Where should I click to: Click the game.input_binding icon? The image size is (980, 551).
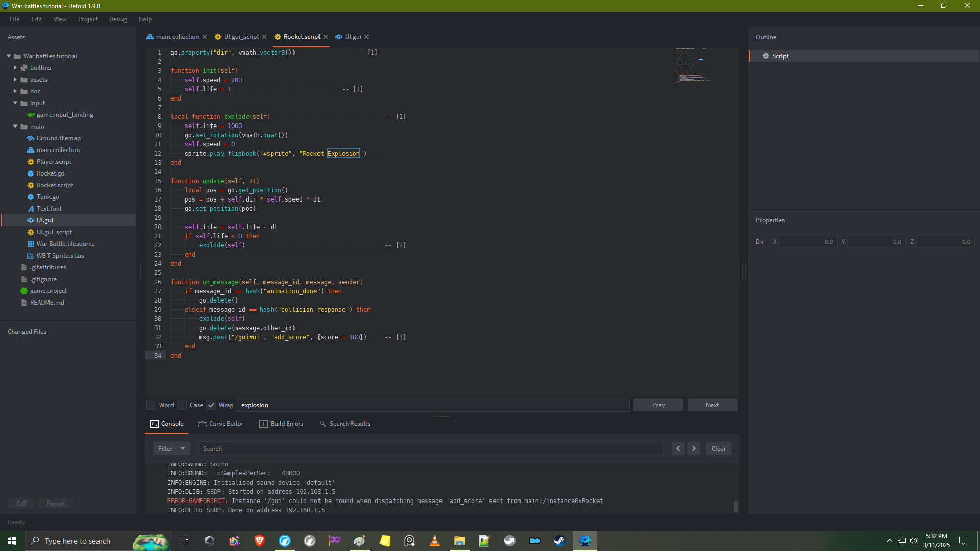[31, 115]
